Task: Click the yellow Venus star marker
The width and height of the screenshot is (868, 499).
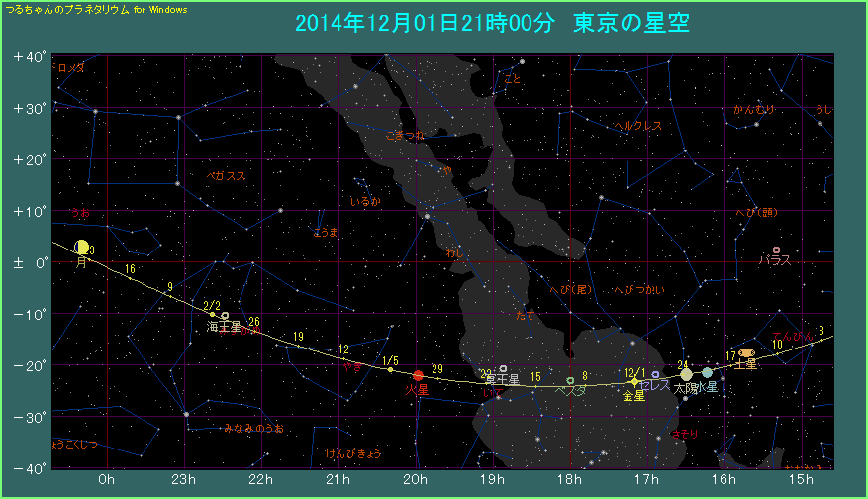Action: (634, 381)
